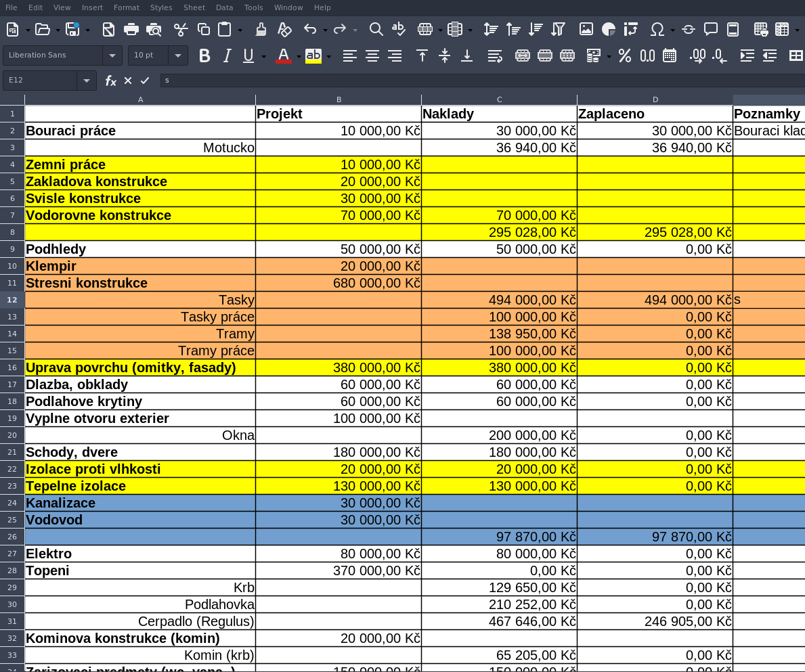The width and height of the screenshot is (805, 672).
Task: Click the Print icon in toolbar
Action: (131, 29)
